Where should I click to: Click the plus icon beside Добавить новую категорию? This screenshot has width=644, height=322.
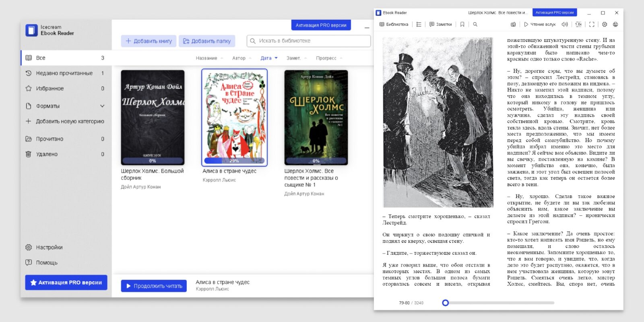click(29, 121)
